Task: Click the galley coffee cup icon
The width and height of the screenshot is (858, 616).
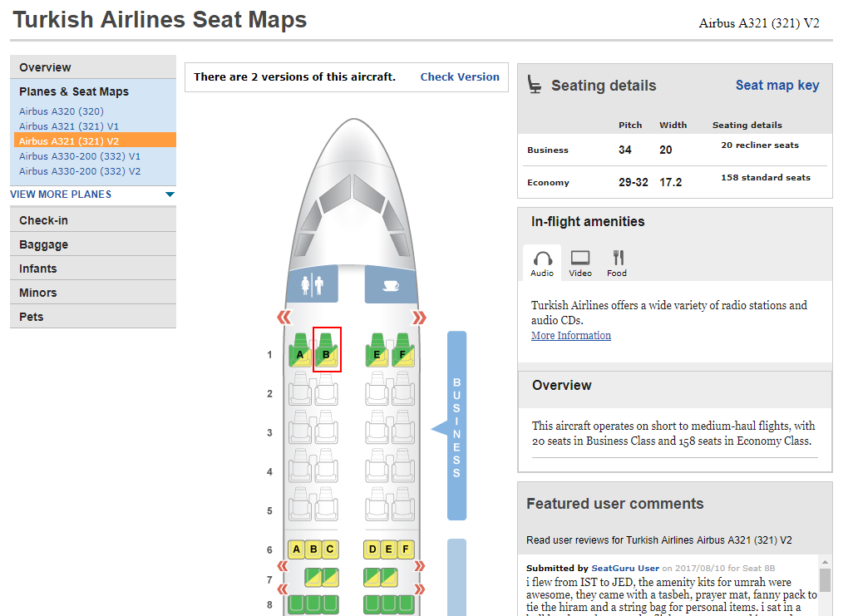Action: 391,284
